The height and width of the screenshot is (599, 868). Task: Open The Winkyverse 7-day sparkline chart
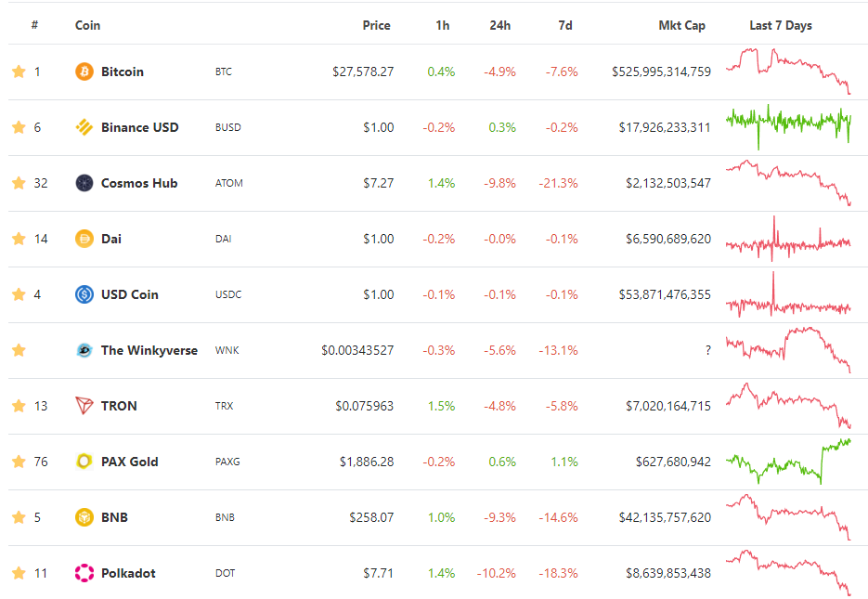(x=788, y=350)
